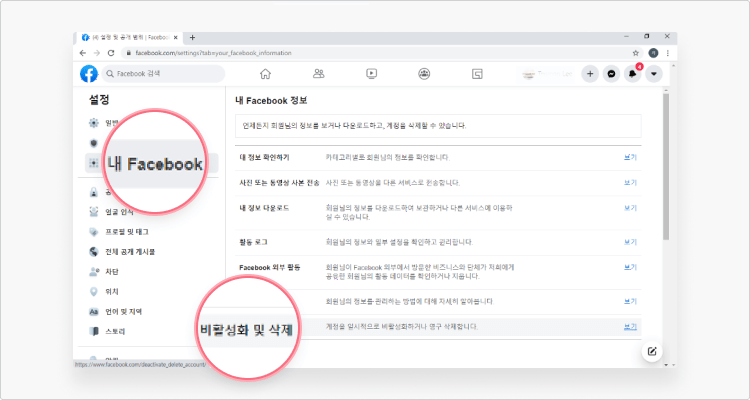The width and height of the screenshot is (750, 400).
Task: Select the 설정 및 공개 범위 browser tab
Action: pyautogui.click(x=127, y=37)
